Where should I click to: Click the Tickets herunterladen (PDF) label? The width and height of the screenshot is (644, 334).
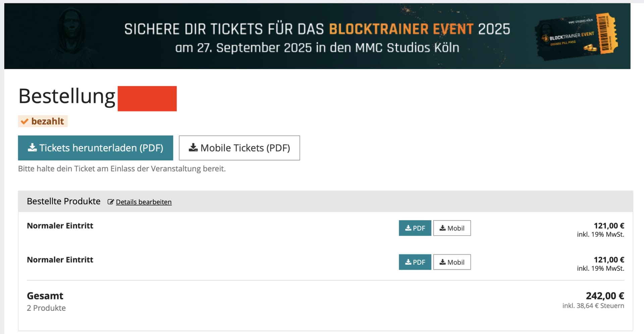(x=101, y=148)
